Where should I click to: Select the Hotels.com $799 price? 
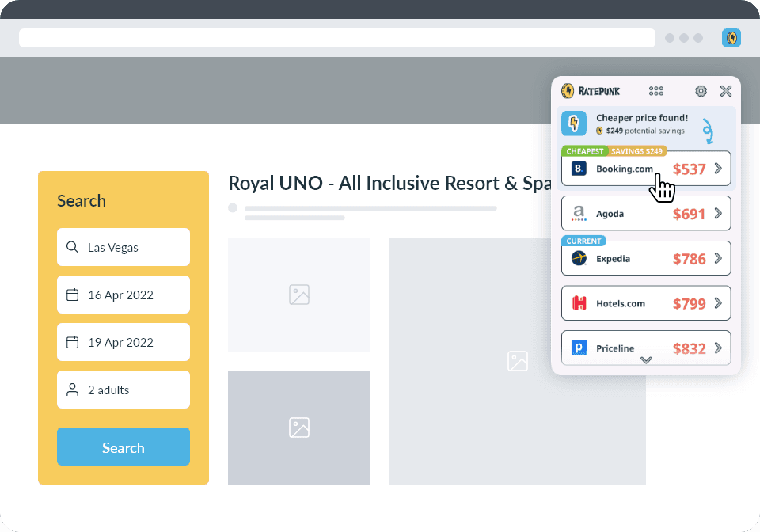(x=689, y=303)
